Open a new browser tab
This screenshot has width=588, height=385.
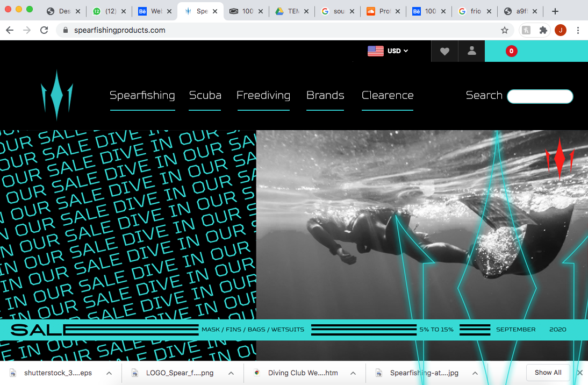555,11
